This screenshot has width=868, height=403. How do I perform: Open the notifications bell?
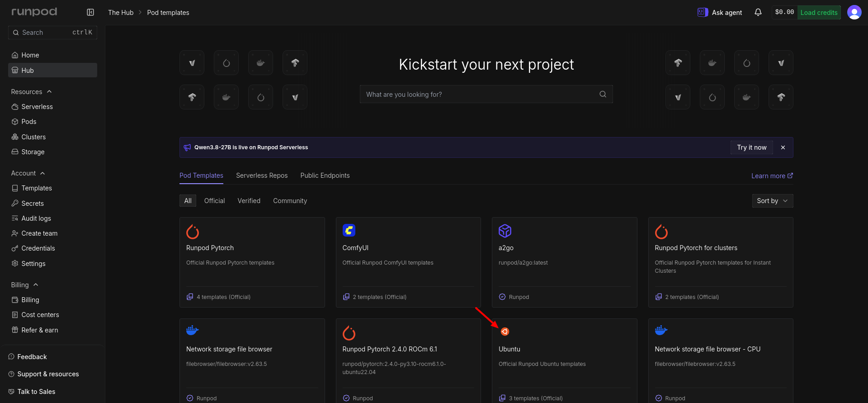pos(758,12)
